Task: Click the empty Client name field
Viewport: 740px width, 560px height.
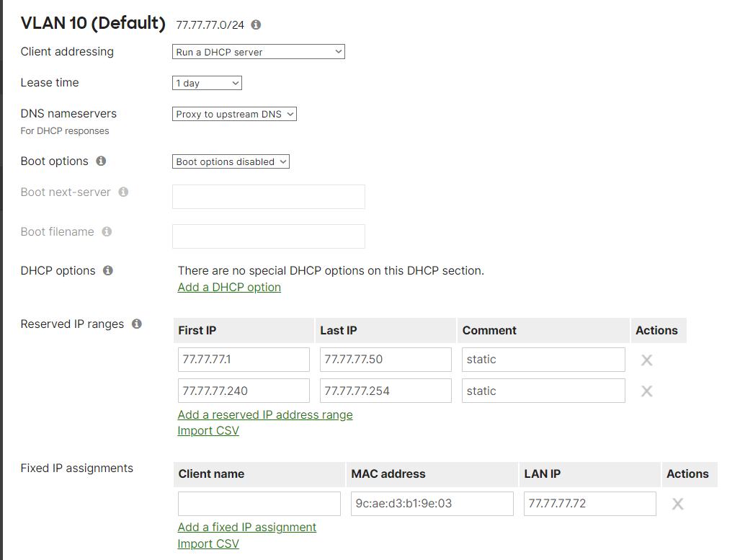Action: coord(259,503)
